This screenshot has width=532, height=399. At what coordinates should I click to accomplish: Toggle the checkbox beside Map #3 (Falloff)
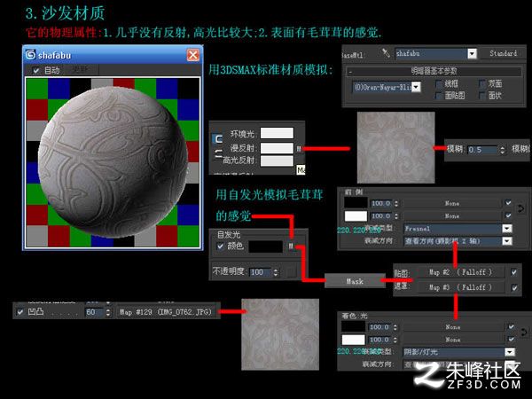click(x=514, y=287)
